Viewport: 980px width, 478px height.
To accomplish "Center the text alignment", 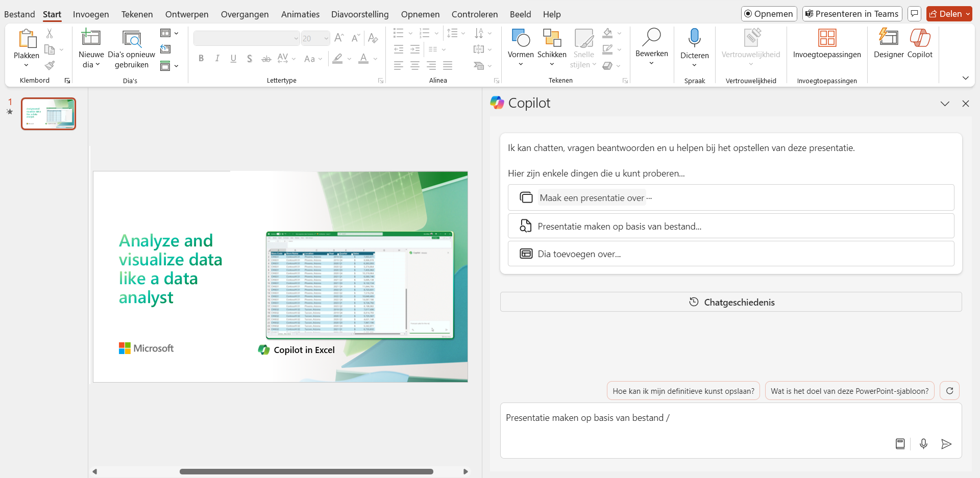I will pyautogui.click(x=415, y=65).
